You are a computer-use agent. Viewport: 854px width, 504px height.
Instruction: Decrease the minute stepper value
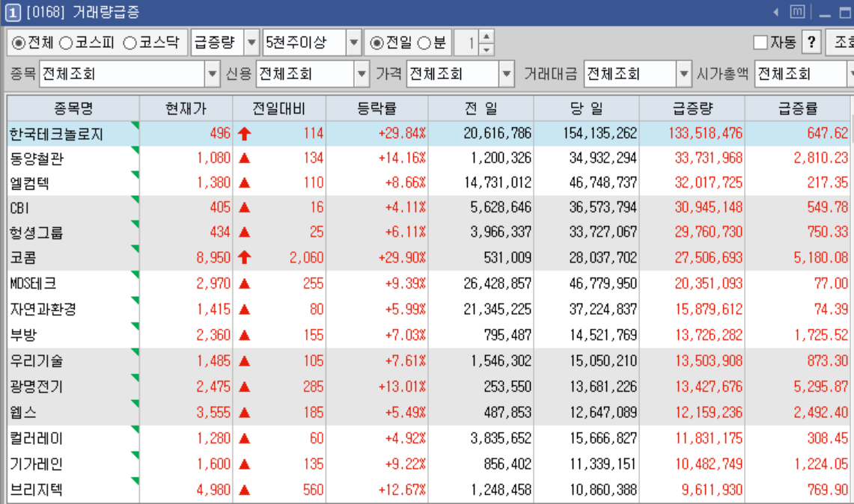pos(487,49)
